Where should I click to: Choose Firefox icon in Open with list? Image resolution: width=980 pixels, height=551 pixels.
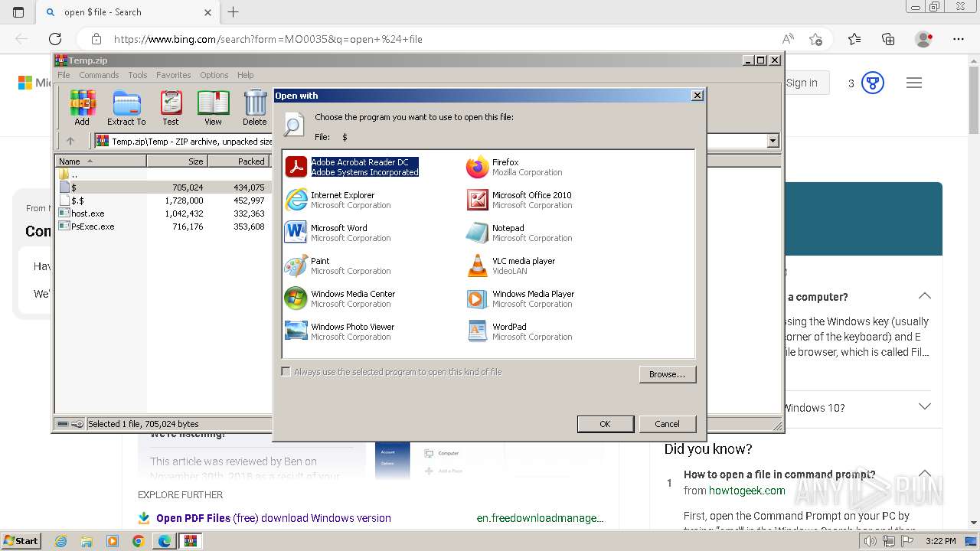477,167
